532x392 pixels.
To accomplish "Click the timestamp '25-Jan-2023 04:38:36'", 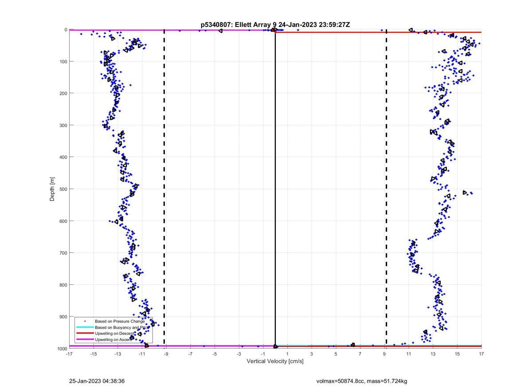I will (x=97, y=381).
